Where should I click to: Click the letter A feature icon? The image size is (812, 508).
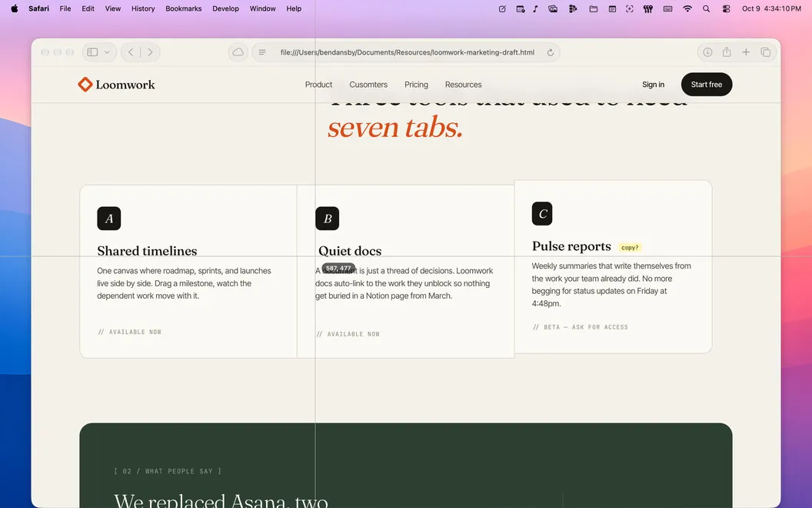pos(108,219)
